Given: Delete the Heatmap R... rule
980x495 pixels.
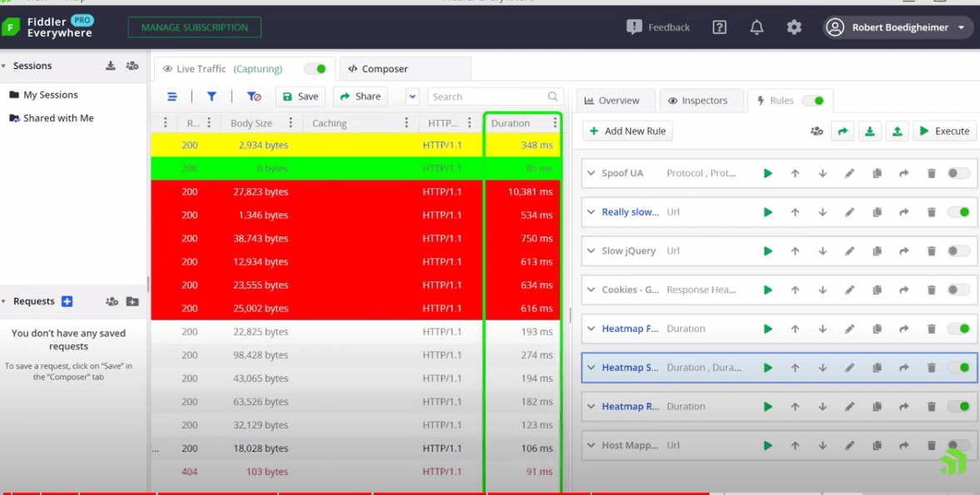Looking at the screenshot, I should pos(931,406).
